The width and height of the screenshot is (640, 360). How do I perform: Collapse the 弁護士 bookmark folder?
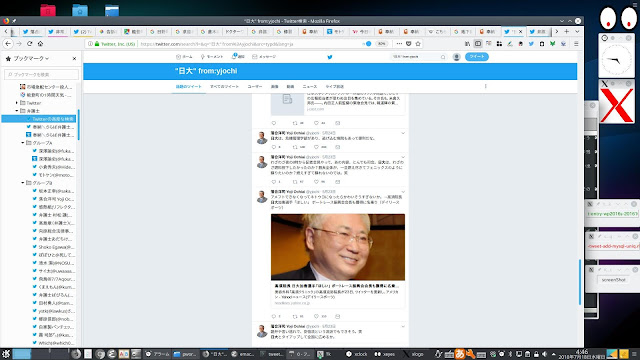pyautogui.click(x=17, y=111)
